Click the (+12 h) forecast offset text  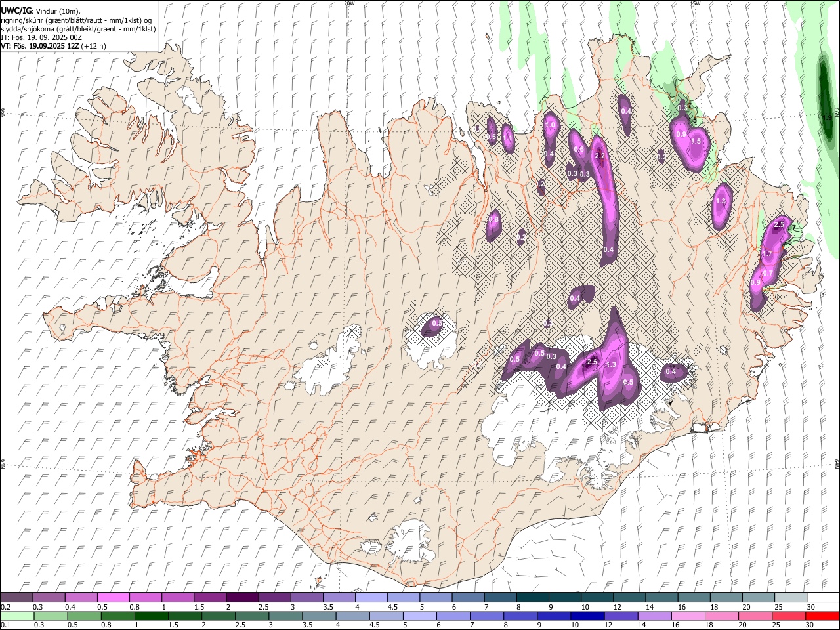tap(94, 46)
